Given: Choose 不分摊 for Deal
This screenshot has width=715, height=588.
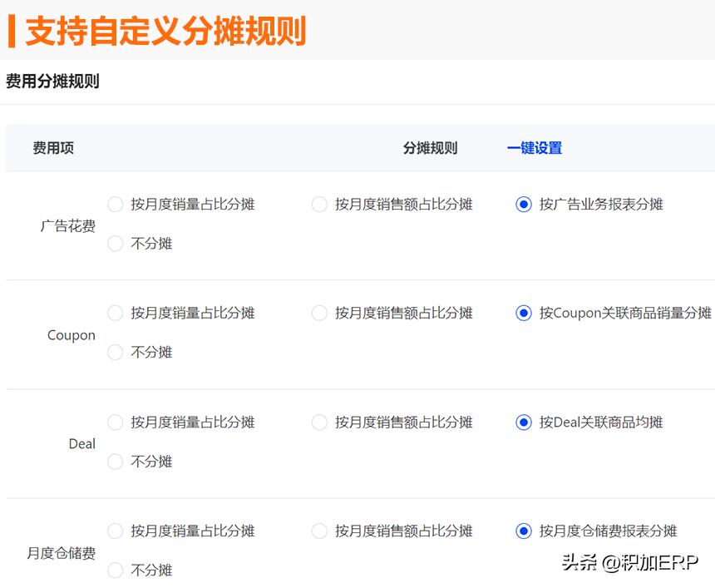Looking at the screenshot, I should pos(115,462).
